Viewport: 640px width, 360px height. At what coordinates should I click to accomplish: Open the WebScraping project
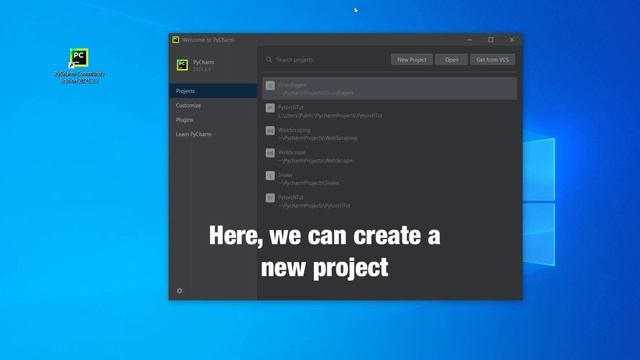pyautogui.click(x=390, y=134)
